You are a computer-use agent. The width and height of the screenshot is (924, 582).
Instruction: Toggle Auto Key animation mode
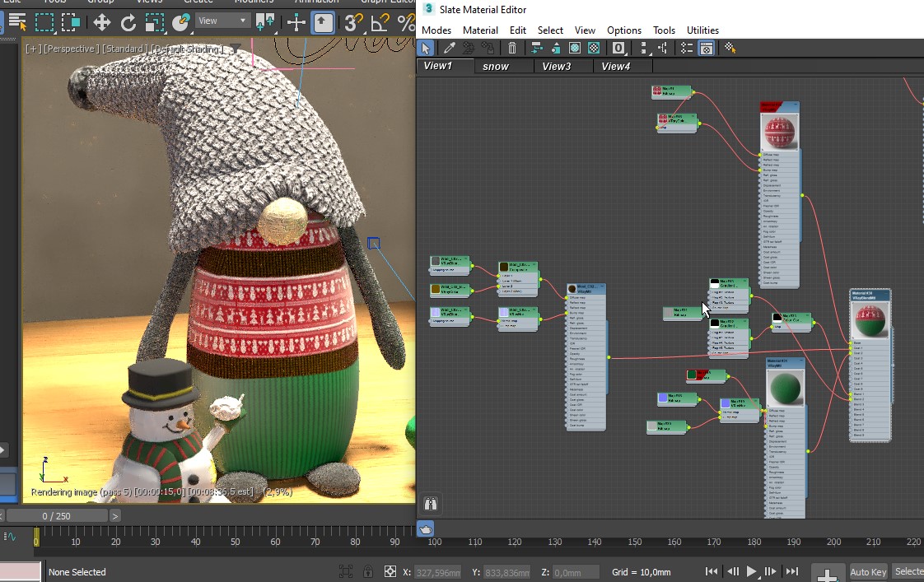(867, 572)
